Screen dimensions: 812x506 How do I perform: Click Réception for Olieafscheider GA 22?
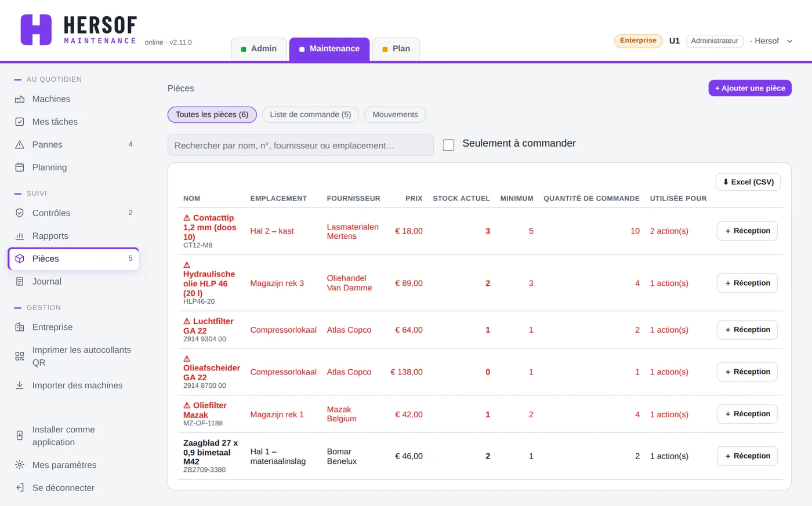(747, 372)
